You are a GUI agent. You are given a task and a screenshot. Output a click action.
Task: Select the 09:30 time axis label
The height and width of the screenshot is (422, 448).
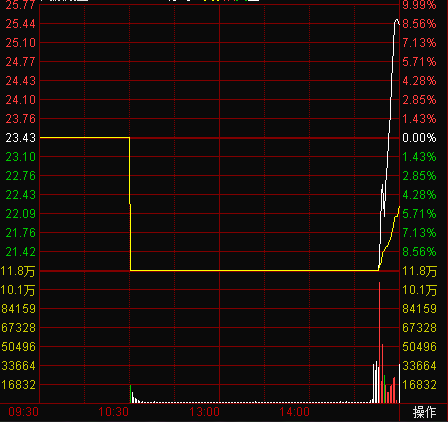pos(23,412)
